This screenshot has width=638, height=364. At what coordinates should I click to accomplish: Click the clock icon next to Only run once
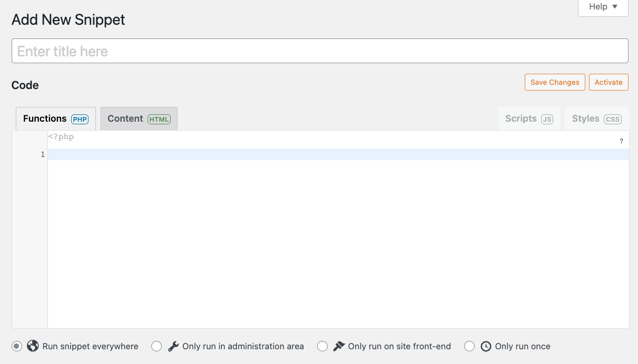click(485, 346)
